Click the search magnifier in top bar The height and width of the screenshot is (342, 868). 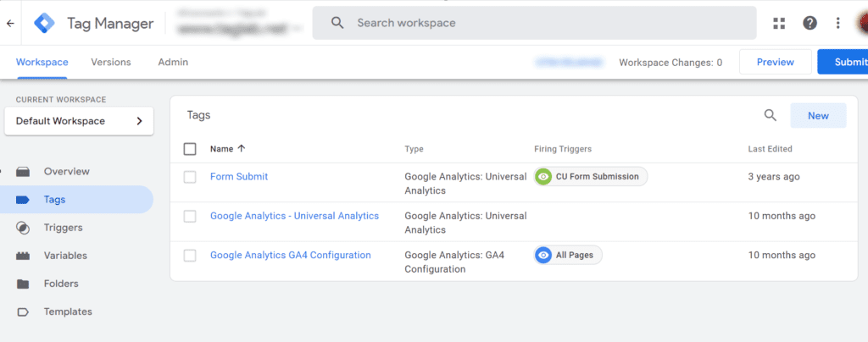tap(337, 23)
